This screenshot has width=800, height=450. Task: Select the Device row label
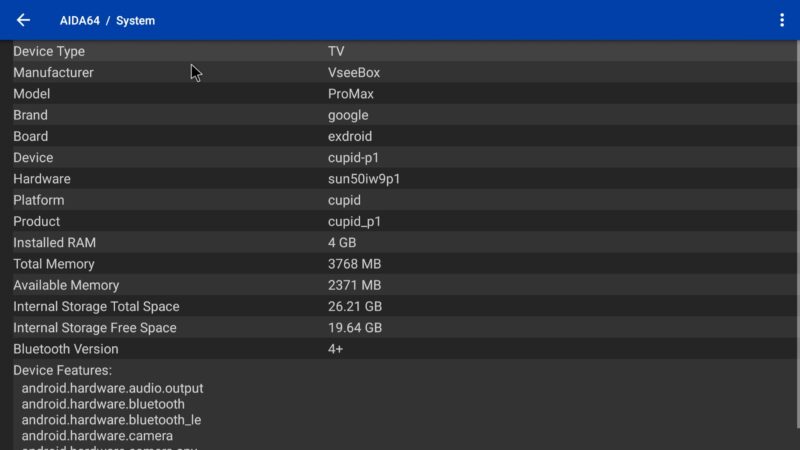coord(33,158)
